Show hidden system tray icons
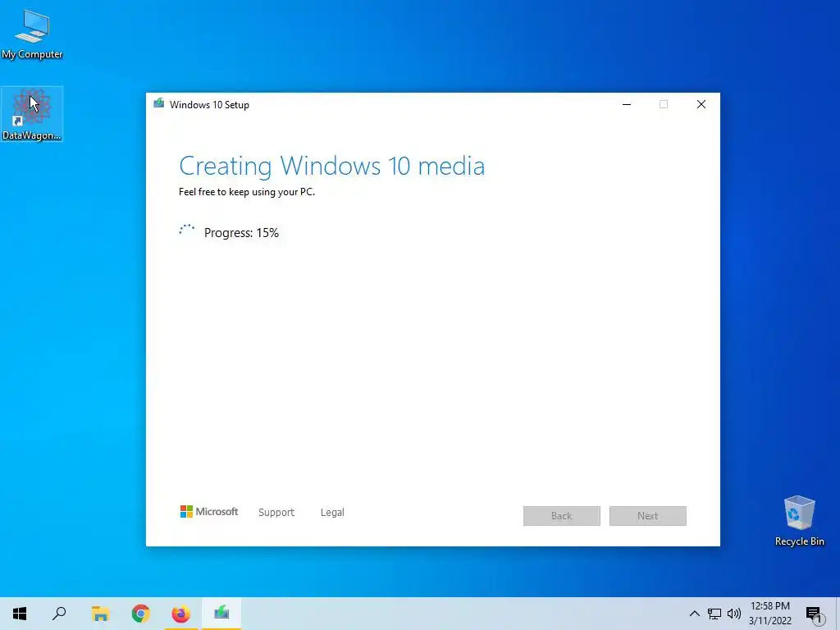 (x=694, y=614)
